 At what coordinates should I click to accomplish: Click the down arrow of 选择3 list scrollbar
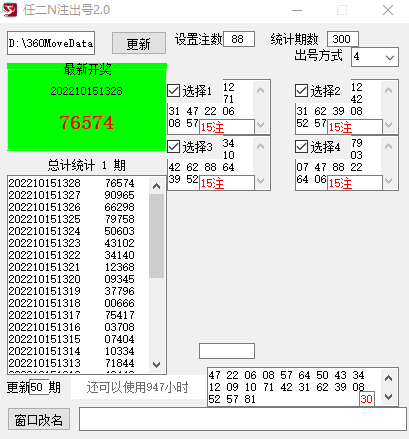[x=261, y=181]
